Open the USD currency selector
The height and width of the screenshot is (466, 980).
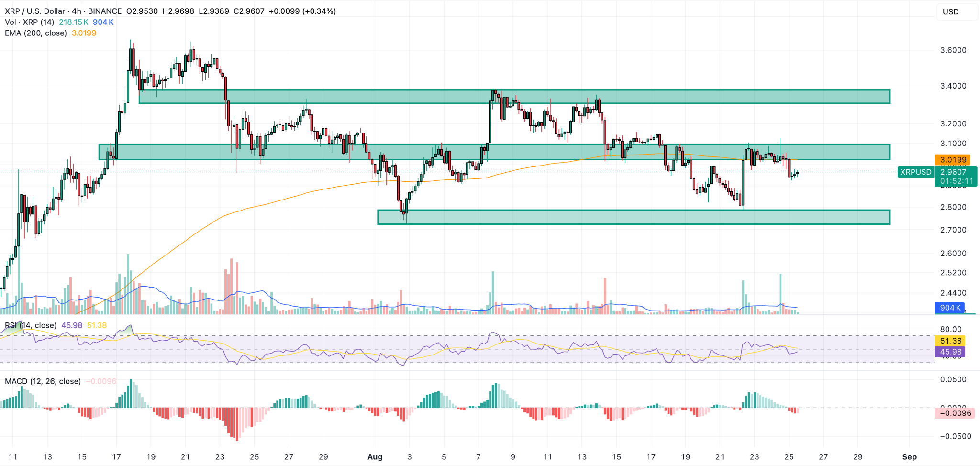pyautogui.click(x=950, y=12)
